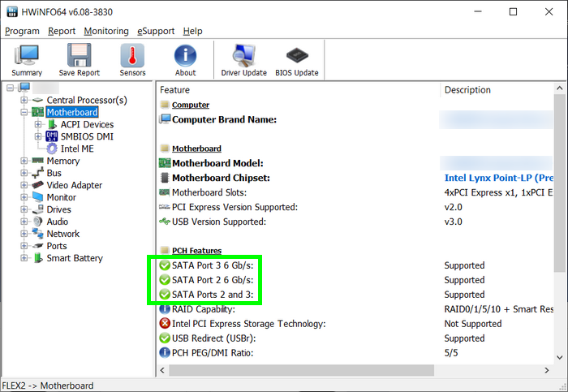Image resolution: width=568 pixels, height=392 pixels.
Task: Select the Audio tree item
Action: (58, 222)
